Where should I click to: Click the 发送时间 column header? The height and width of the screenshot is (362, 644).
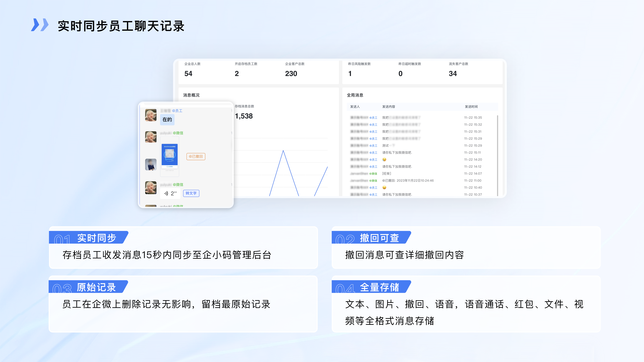pyautogui.click(x=471, y=107)
